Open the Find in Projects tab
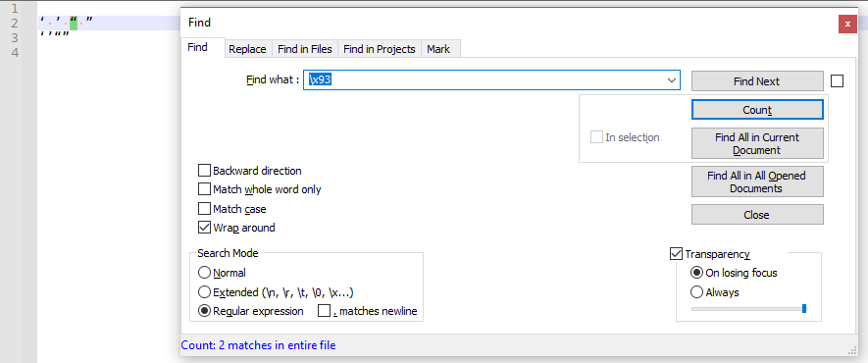 380,49
